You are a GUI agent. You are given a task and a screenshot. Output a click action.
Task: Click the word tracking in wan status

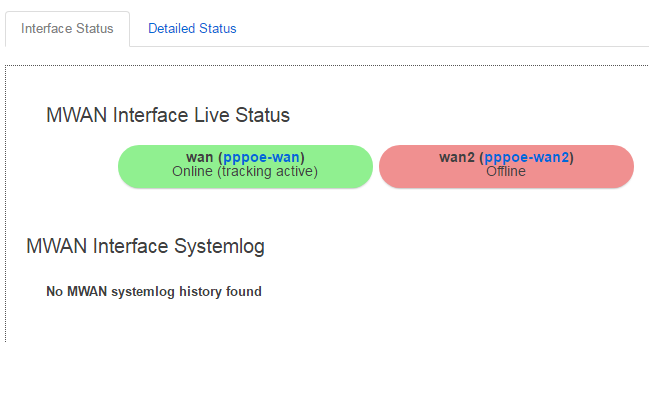[245, 171]
